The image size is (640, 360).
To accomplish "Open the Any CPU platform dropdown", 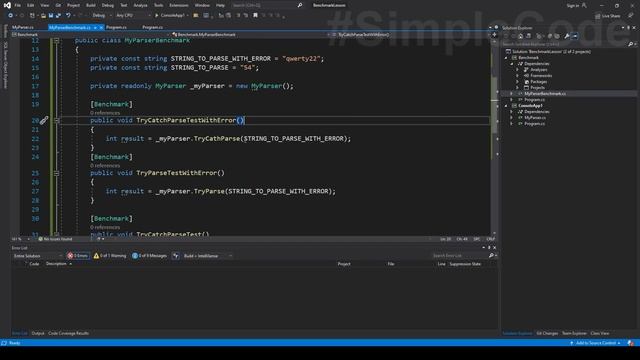I will (x=133, y=16).
